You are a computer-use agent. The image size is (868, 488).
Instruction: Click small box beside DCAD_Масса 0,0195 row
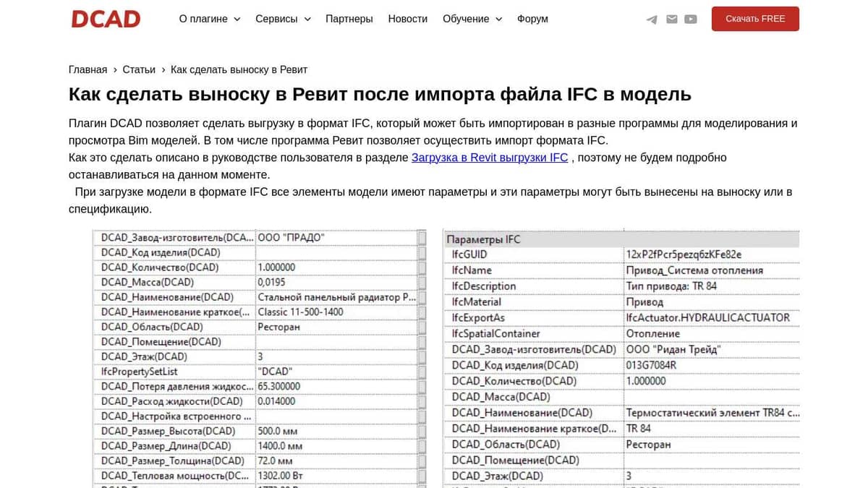point(422,282)
